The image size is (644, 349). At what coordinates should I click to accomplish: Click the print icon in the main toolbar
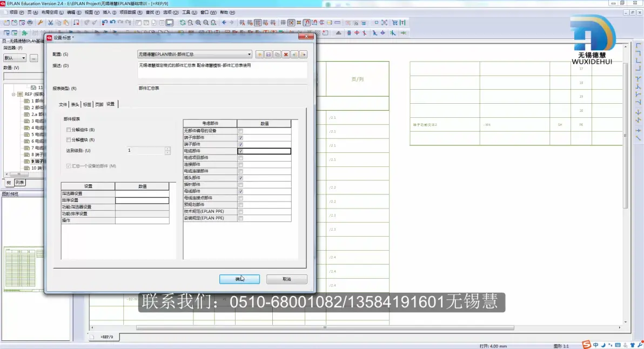(30, 23)
